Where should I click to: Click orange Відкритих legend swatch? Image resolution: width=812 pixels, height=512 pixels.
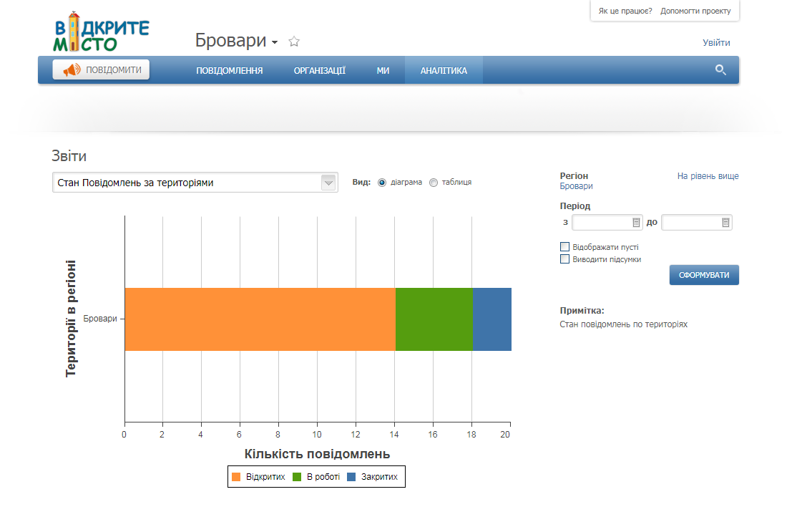[236, 477]
